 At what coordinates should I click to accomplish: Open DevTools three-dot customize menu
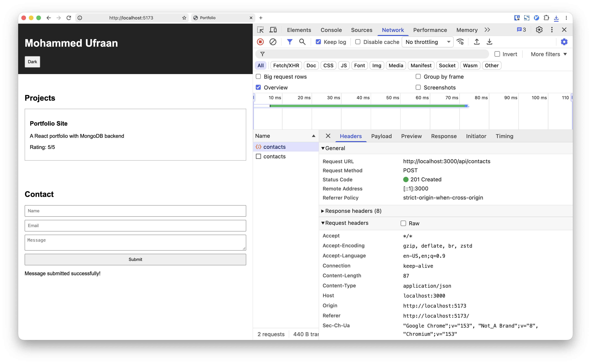552,30
